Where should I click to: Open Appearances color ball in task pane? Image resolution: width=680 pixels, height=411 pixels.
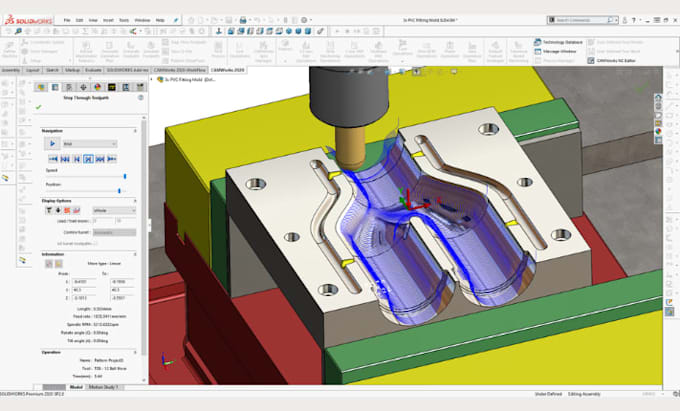point(658,131)
